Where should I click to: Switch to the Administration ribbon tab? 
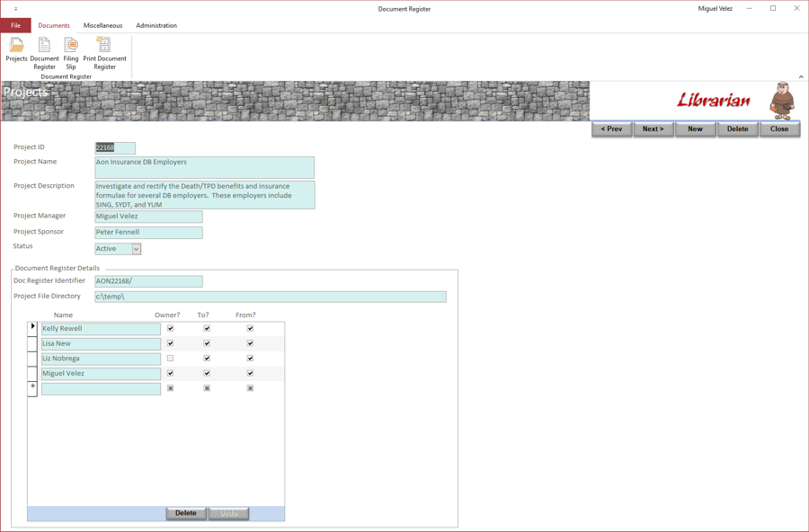point(156,25)
